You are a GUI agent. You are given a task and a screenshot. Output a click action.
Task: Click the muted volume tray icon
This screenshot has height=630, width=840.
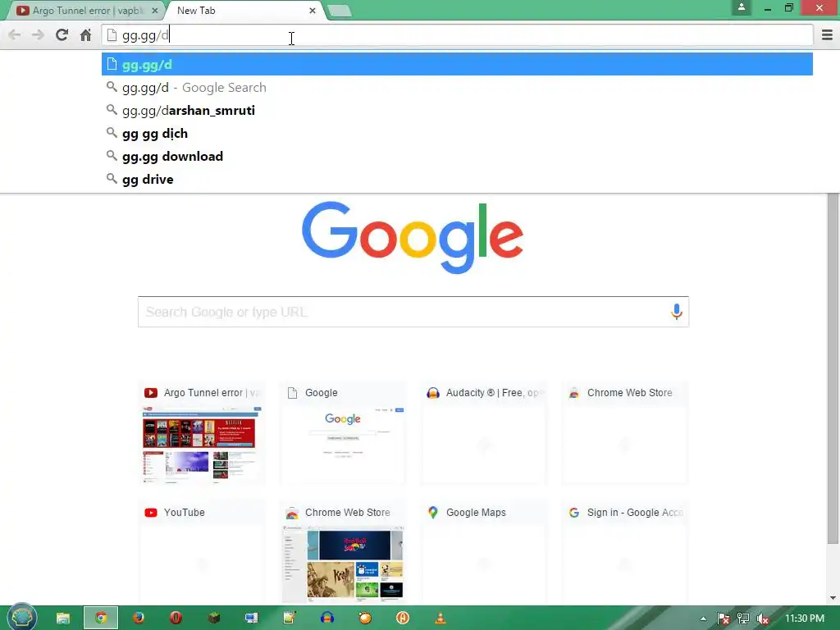click(762, 619)
